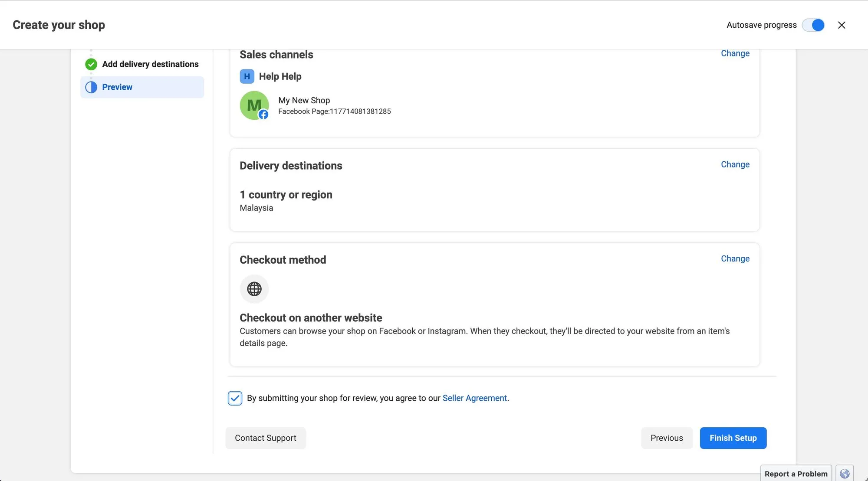Click Contact Support button

tap(265, 438)
